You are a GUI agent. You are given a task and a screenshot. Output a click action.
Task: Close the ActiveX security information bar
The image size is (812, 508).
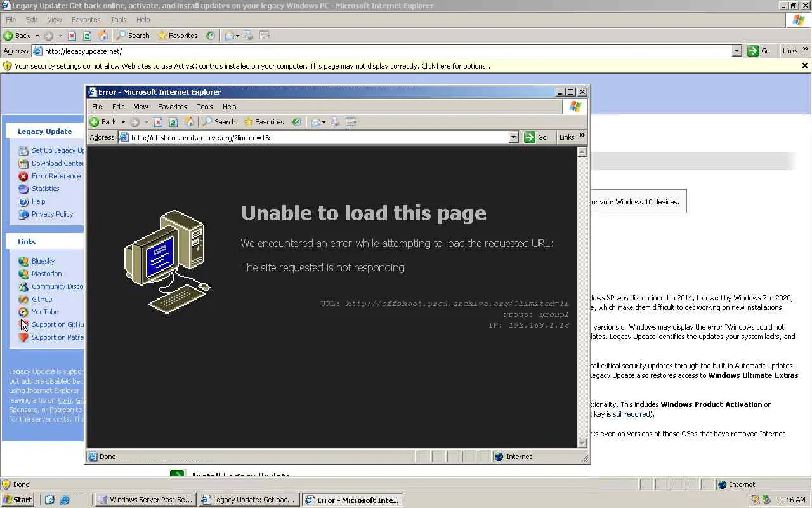pyautogui.click(x=805, y=65)
